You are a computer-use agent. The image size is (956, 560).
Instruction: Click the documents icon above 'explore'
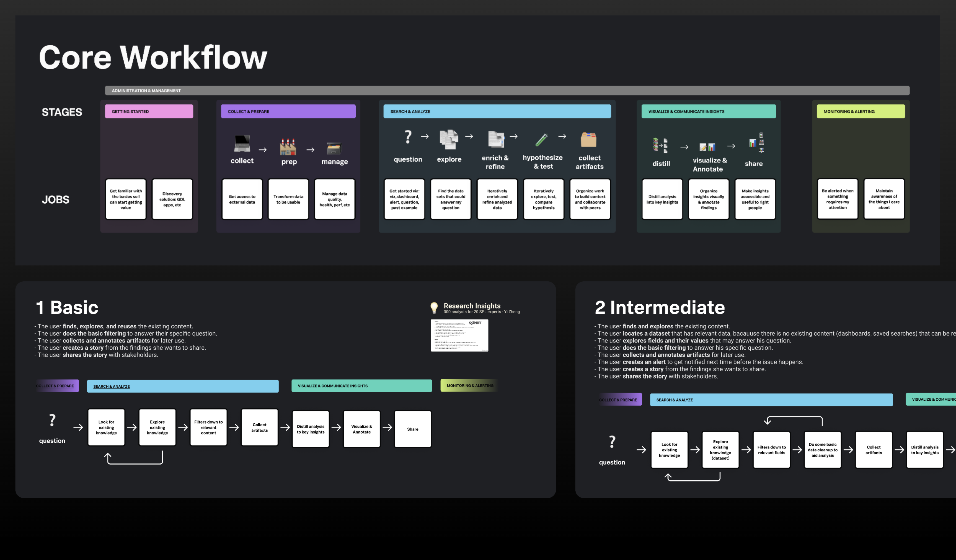tap(449, 139)
